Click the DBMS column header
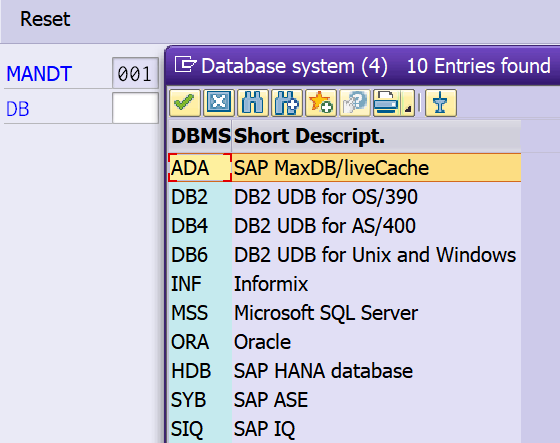The image size is (560, 443). 200,136
